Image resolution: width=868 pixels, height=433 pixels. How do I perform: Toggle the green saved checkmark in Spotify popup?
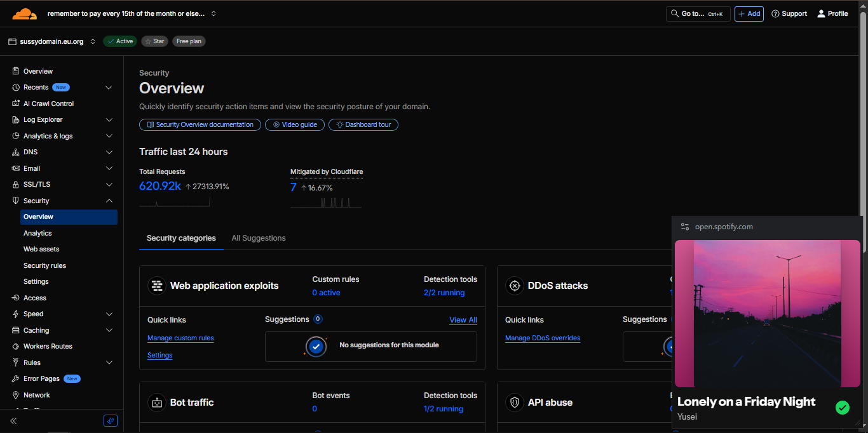tap(843, 408)
